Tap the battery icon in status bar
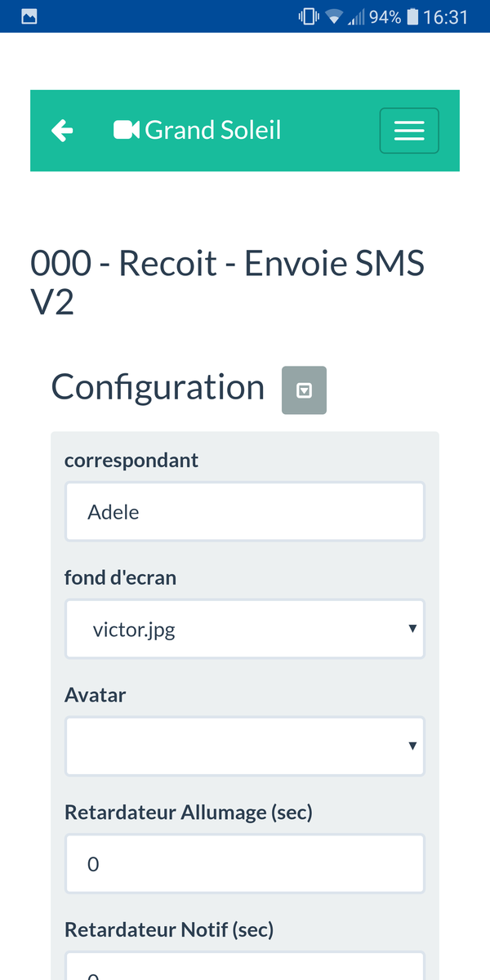 tap(412, 16)
